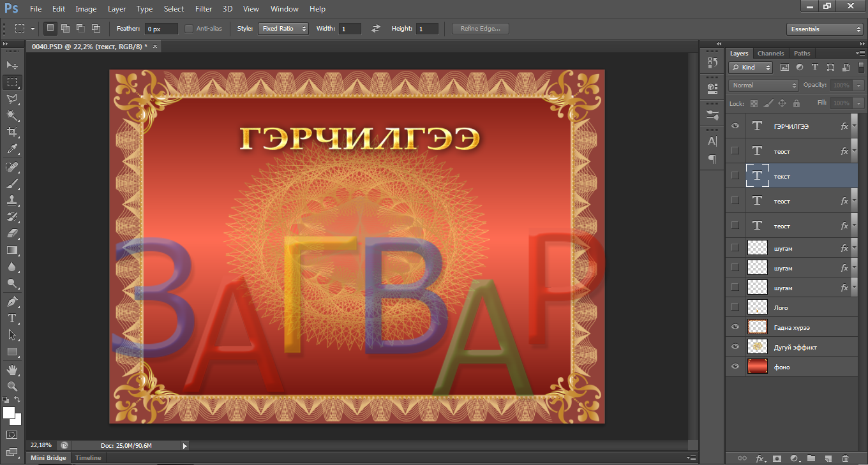
Task: Open the Essentials workspace dropdown
Action: tap(825, 29)
